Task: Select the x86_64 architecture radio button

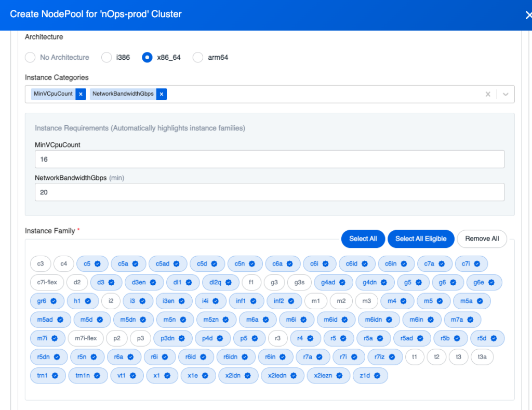Action: point(147,57)
